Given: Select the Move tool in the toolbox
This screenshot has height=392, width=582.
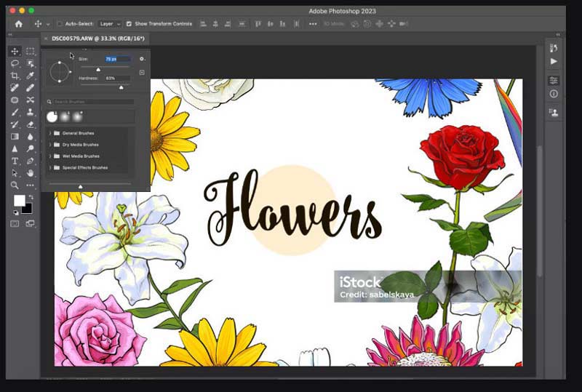Looking at the screenshot, I should coord(15,51).
